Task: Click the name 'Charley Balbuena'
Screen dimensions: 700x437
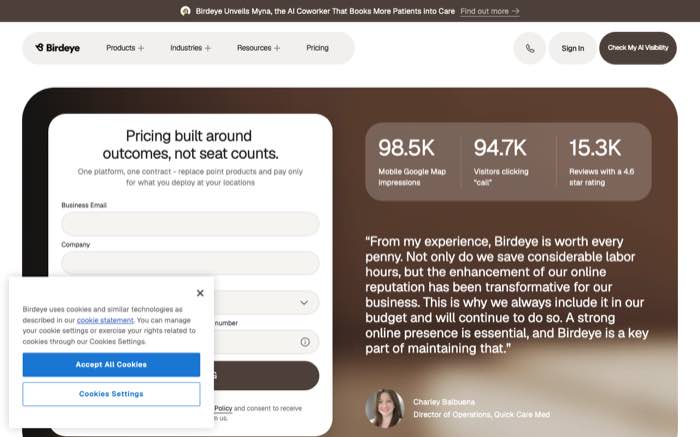Action: pyautogui.click(x=444, y=402)
